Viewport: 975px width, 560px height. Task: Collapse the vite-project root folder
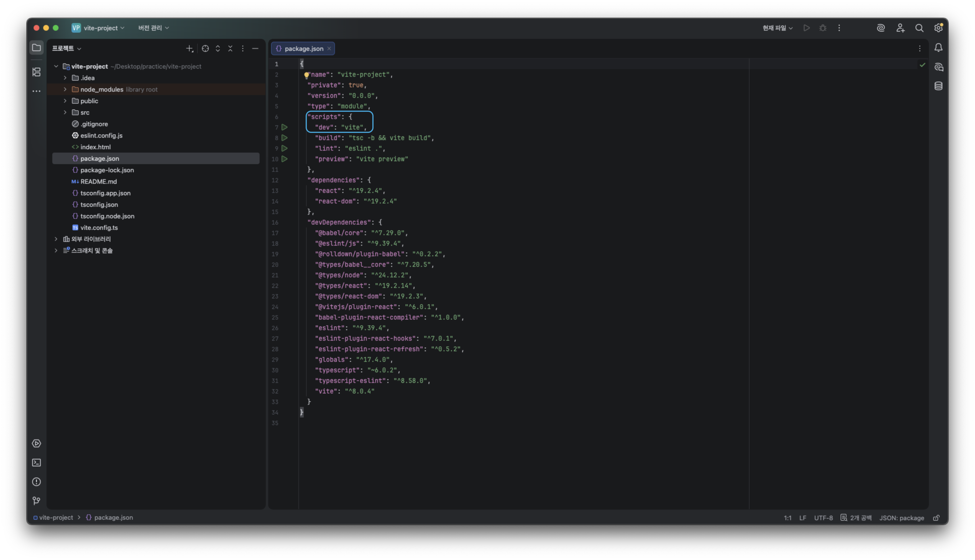click(56, 66)
